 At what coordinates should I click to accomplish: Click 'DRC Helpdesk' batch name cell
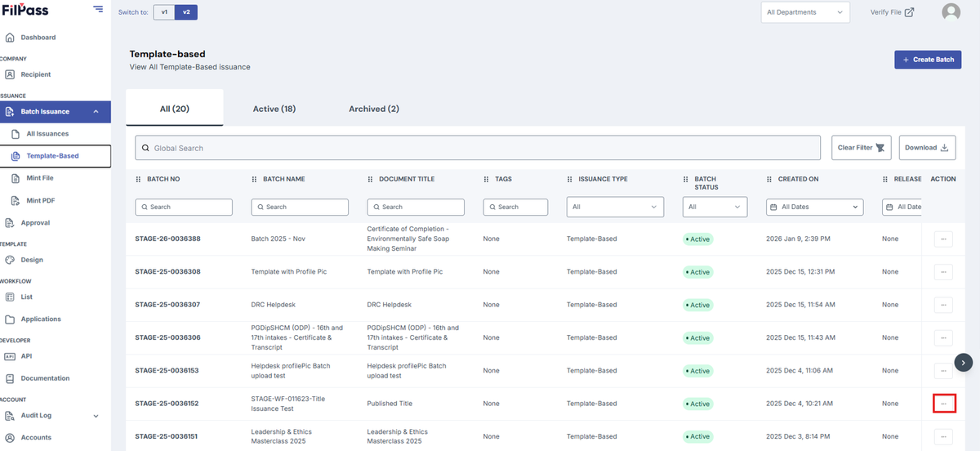pos(274,305)
